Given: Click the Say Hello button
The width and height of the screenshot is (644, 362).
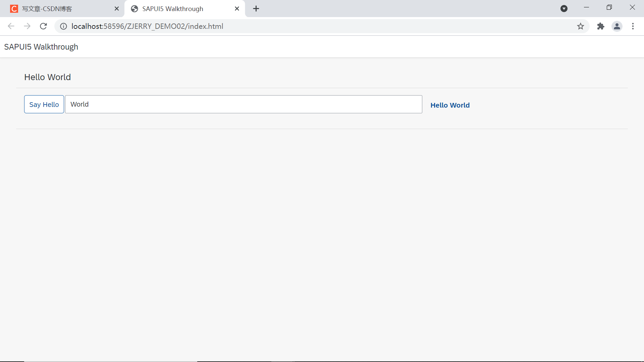Looking at the screenshot, I should pos(44,105).
